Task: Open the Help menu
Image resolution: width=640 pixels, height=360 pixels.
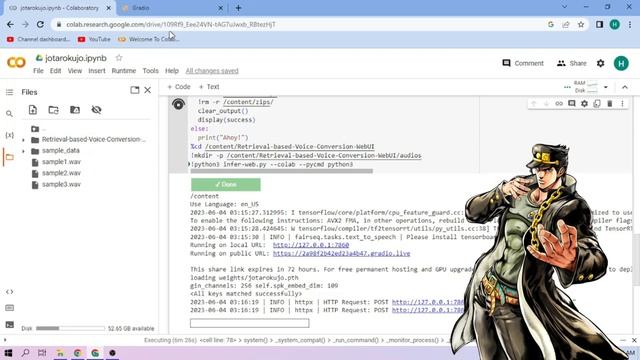Action: [172, 71]
